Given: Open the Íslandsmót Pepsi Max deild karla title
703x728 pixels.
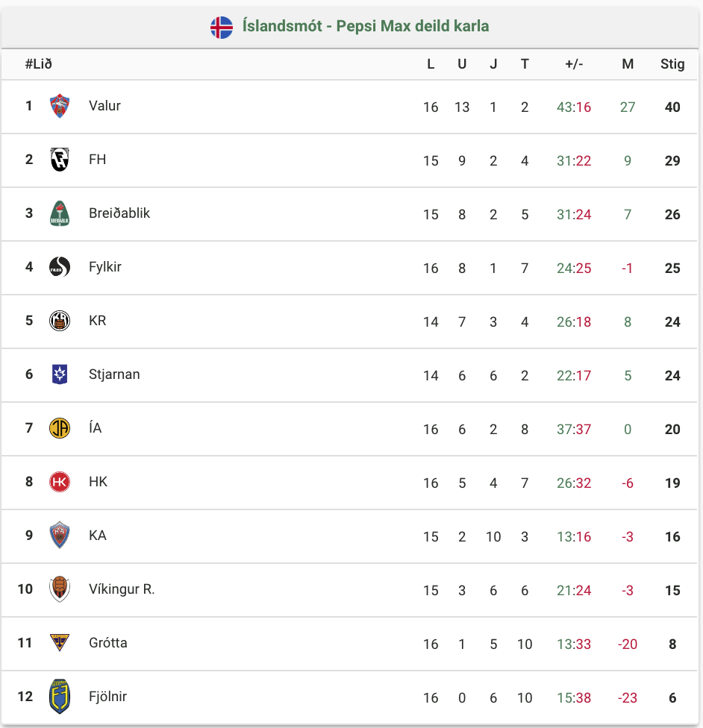Looking at the screenshot, I should tap(365, 26).
